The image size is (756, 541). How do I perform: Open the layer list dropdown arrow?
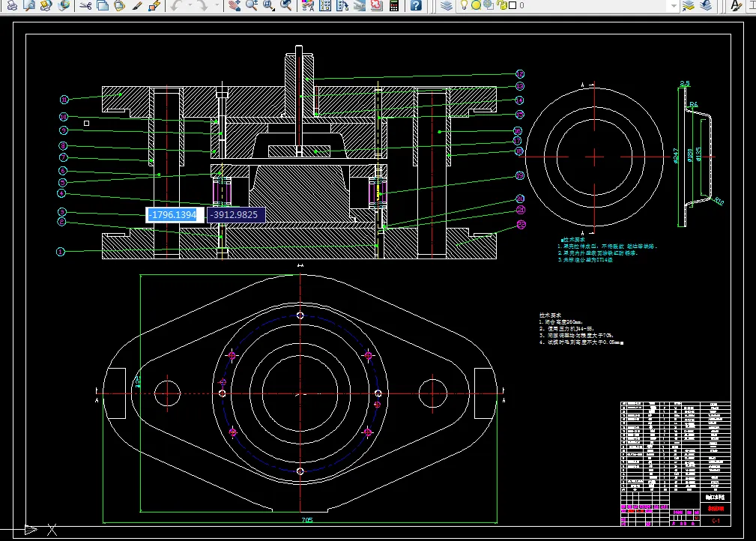point(674,5)
